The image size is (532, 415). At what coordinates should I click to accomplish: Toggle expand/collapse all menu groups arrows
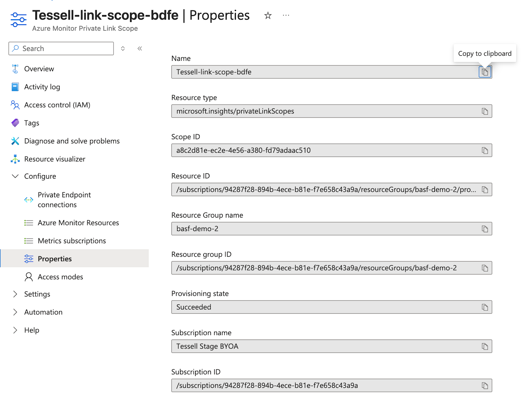(123, 49)
